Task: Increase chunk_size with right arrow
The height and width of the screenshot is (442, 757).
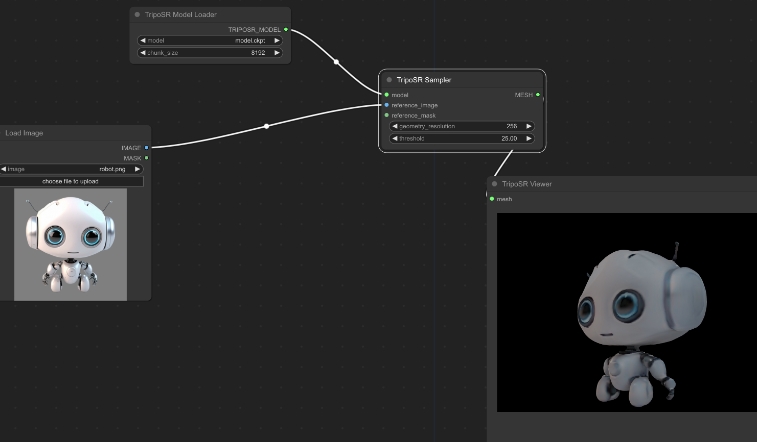Action: [x=277, y=52]
